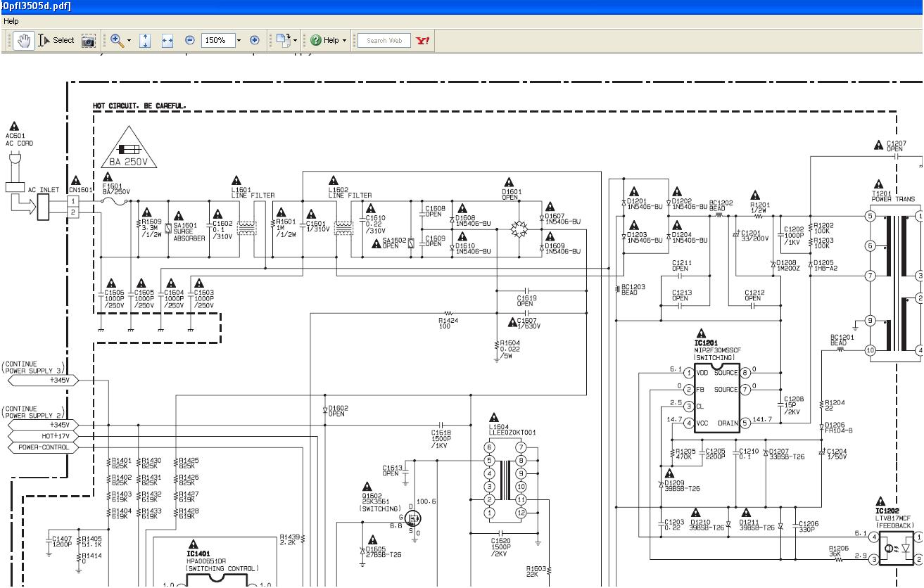Click the 150% zoom level field
The image size is (924, 588).
(217, 41)
